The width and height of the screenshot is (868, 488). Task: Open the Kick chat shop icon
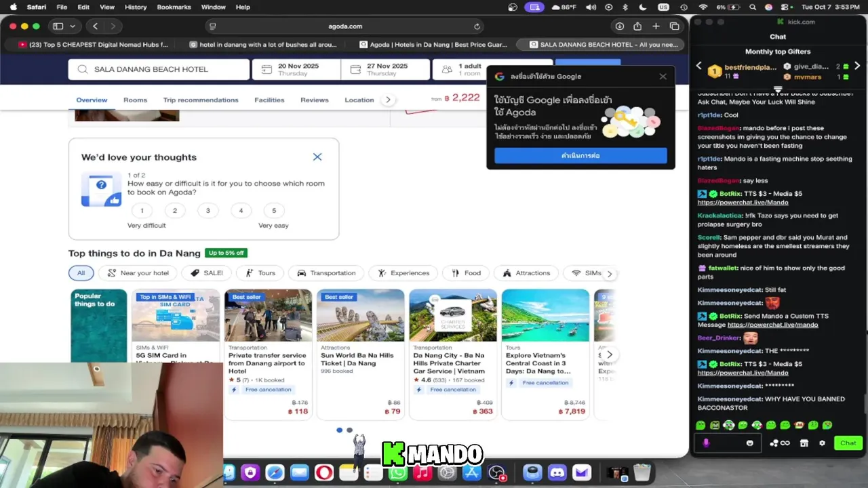(x=804, y=443)
